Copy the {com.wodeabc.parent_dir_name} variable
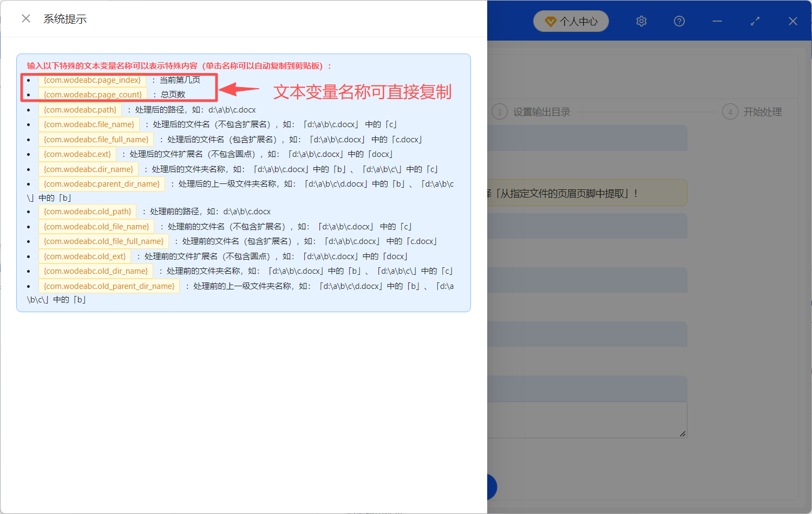Viewport: 812px width, 514px height. [x=102, y=183]
